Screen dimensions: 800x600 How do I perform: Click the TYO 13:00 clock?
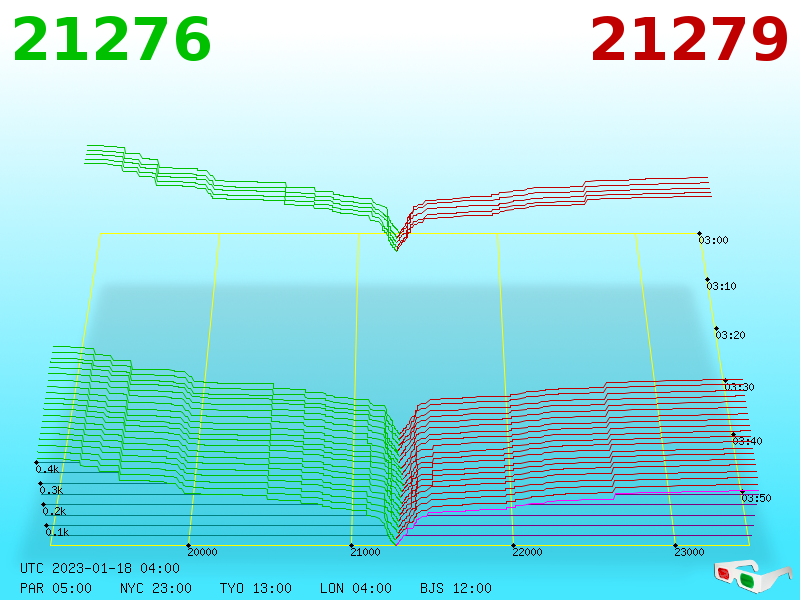pyautogui.click(x=256, y=588)
